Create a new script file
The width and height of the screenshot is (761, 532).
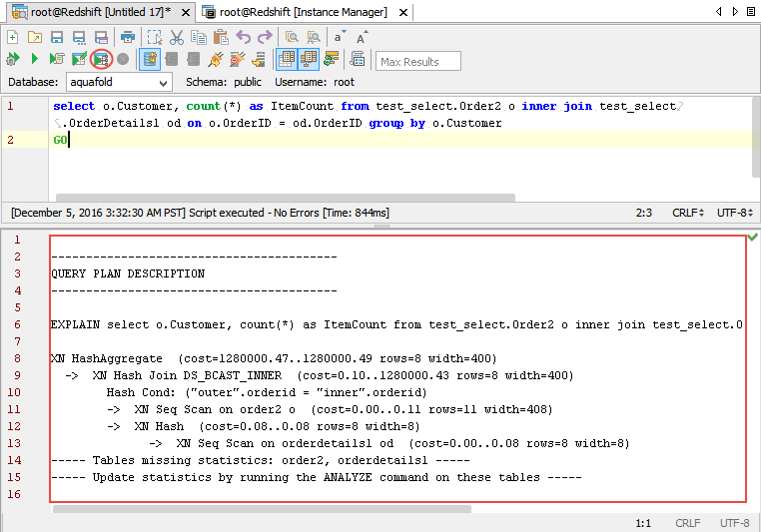tap(13, 37)
